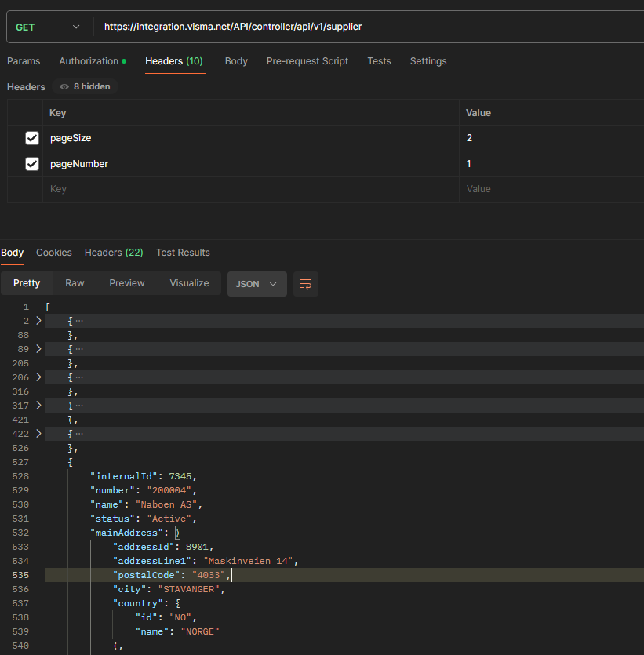This screenshot has height=655, width=644.
Task: Click the pageSize key cell
Action: click(251, 138)
